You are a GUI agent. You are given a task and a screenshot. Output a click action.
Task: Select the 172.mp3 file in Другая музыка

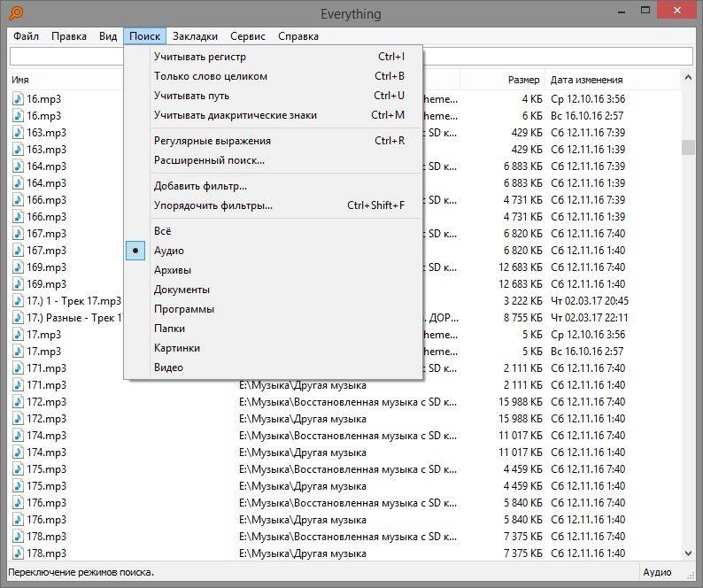(x=46, y=419)
